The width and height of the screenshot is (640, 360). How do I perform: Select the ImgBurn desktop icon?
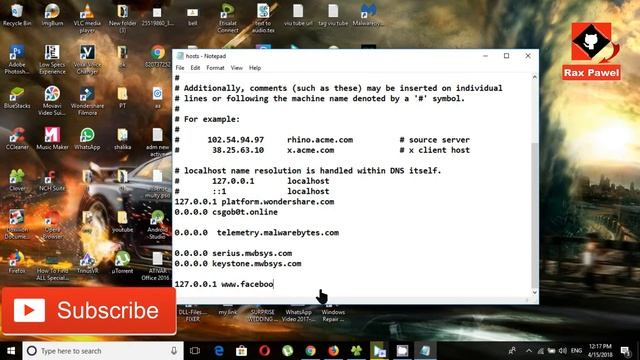click(x=52, y=15)
